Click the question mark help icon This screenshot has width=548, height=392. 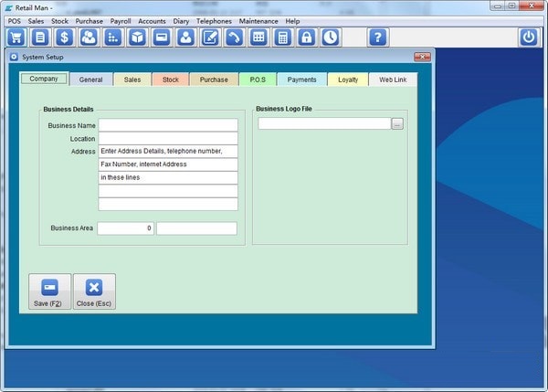click(x=378, y=37)
